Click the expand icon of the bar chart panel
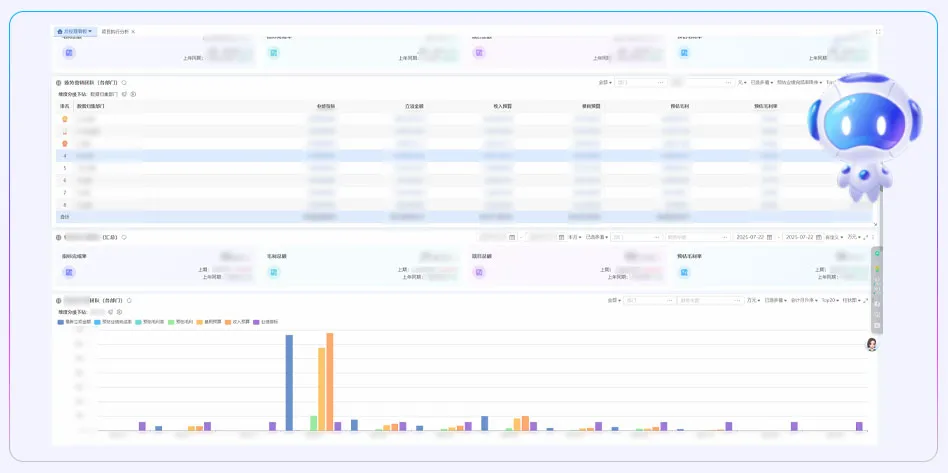Screen dimensions: 948x473 pyautogui.click(x=866, y=300)
